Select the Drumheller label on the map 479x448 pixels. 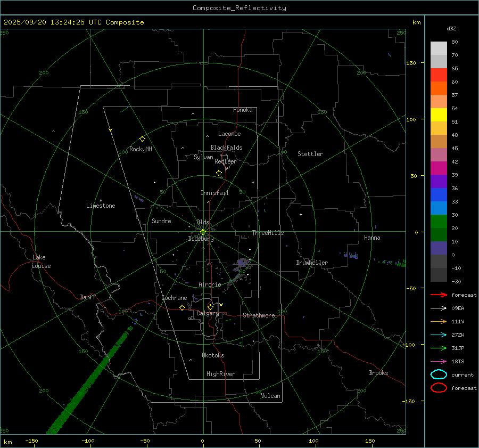click(x=312, y=263)
